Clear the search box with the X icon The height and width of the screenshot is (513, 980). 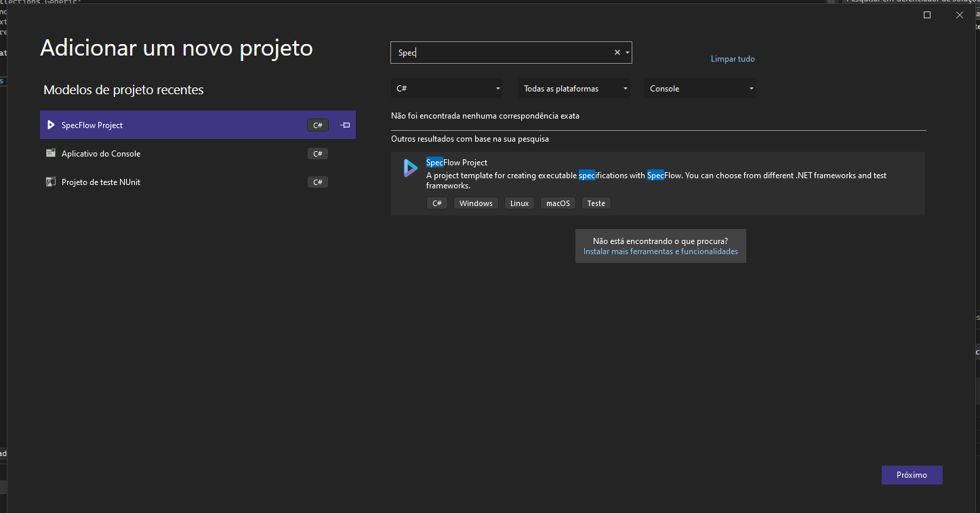point(617,52)
